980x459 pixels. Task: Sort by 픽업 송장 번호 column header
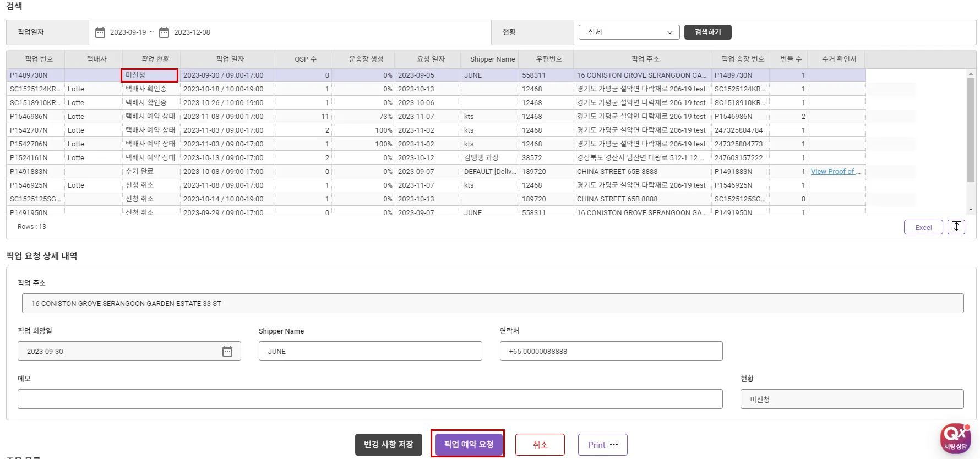[x=740, y=59]
